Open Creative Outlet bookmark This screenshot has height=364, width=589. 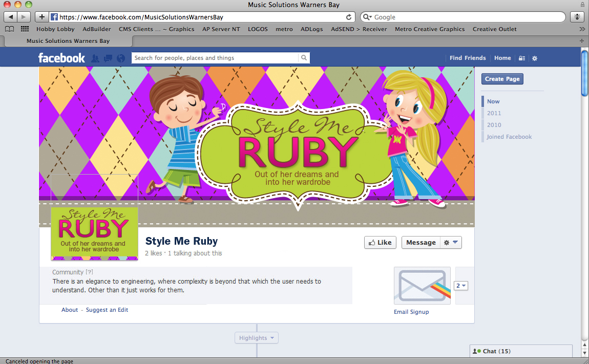pyautogui.click(x=494, y=29)
